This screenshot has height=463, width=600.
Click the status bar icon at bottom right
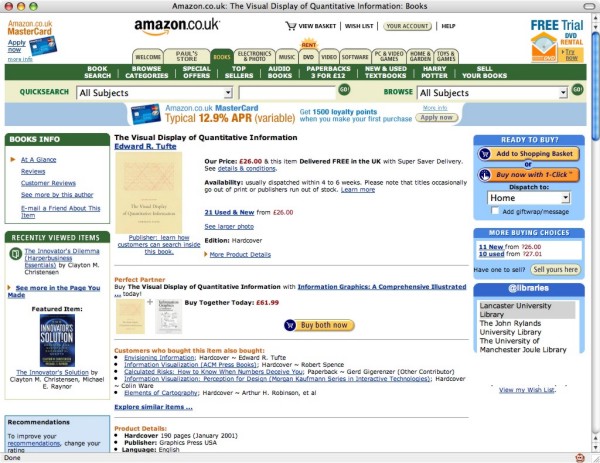click(580, 457)
